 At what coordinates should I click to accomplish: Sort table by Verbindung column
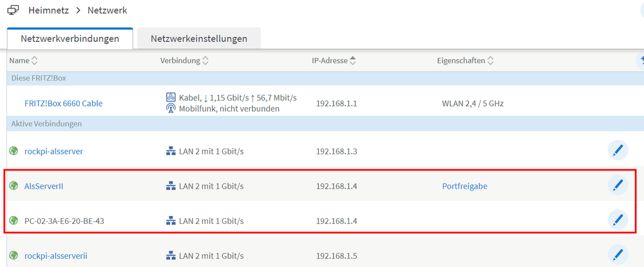pyautogui.click(x=184, y=60)
